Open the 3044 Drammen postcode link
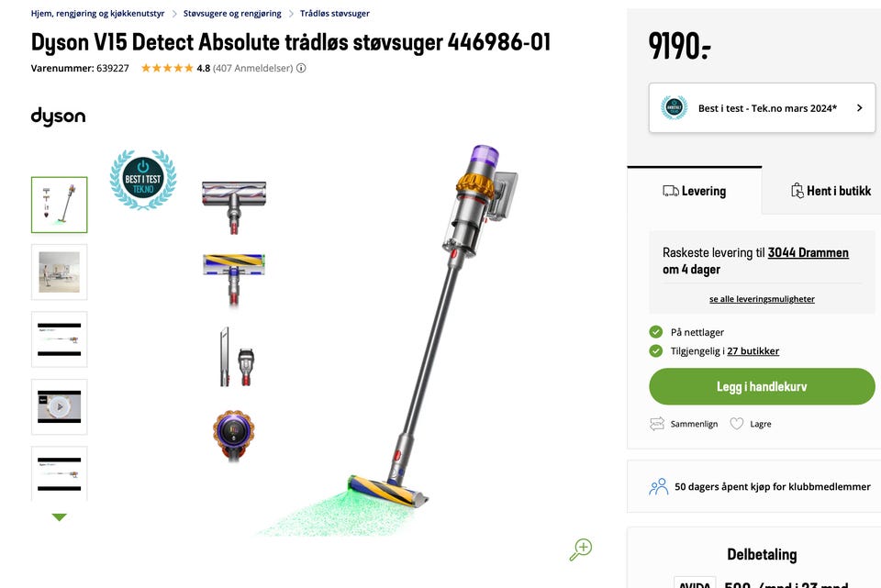 (x=808, y=253)
